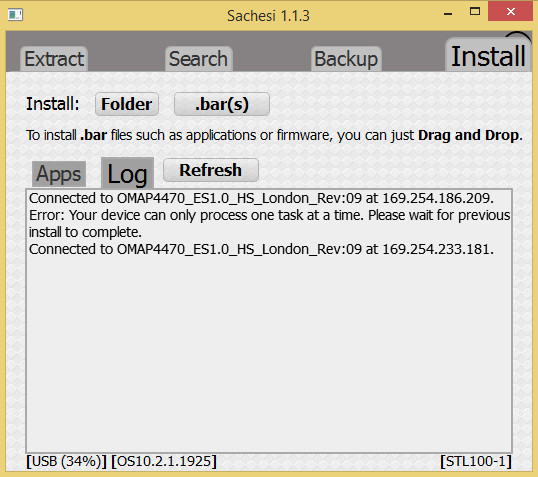The width and height of the screenshot is (538, 477).
Task: Click the Sachesi app icon in title bar
Action: tap(15, 15)
